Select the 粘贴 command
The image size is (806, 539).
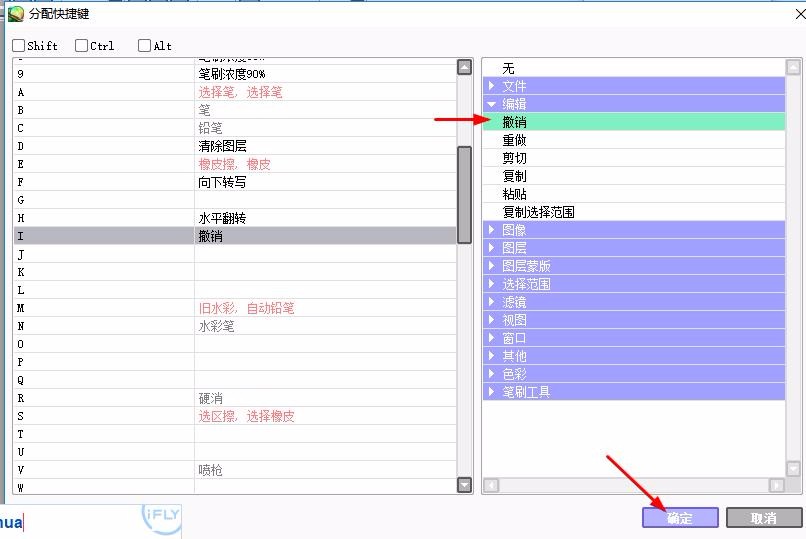click(634, 194)
